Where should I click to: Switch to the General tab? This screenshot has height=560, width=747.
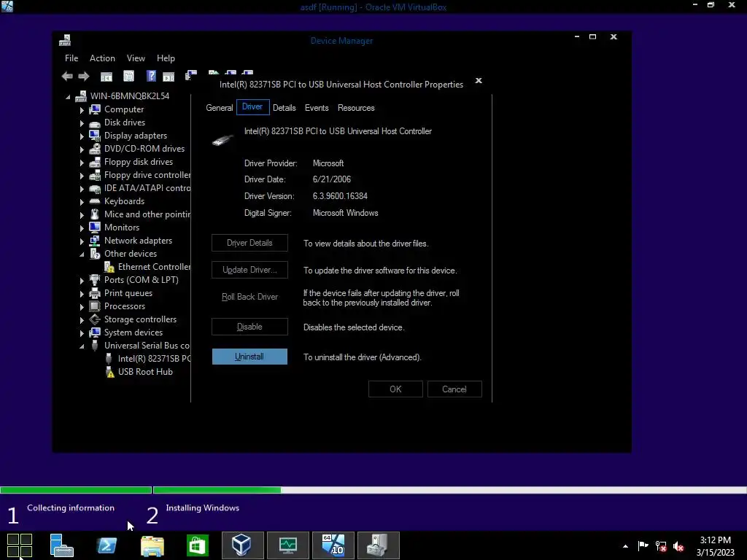click(x=219, y=108)
